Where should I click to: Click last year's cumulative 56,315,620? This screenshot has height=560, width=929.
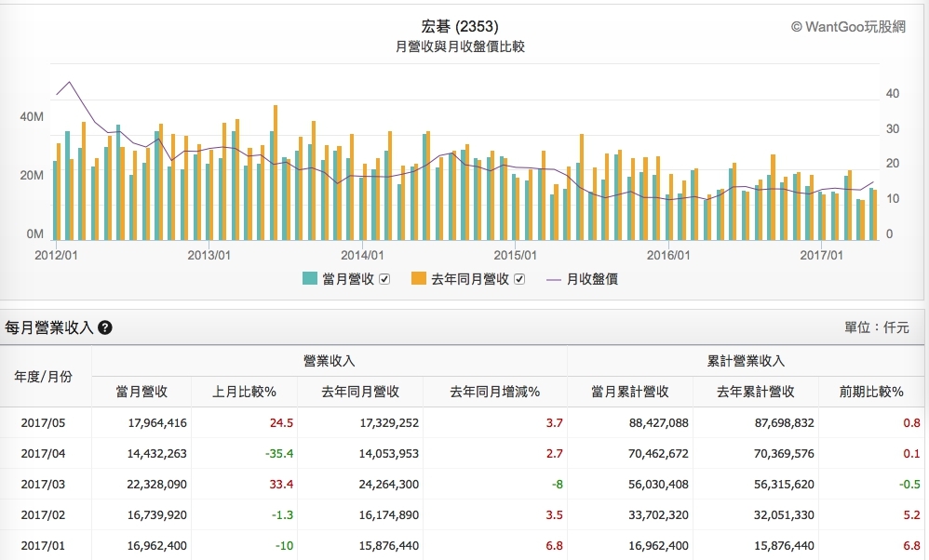coord(785,485)
